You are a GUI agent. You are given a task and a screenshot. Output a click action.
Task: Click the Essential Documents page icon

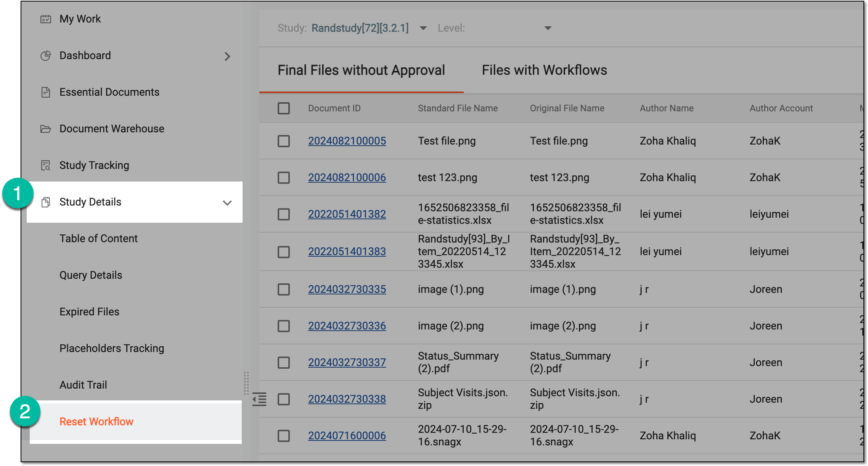pyautogui.click(x=46, y=92)
